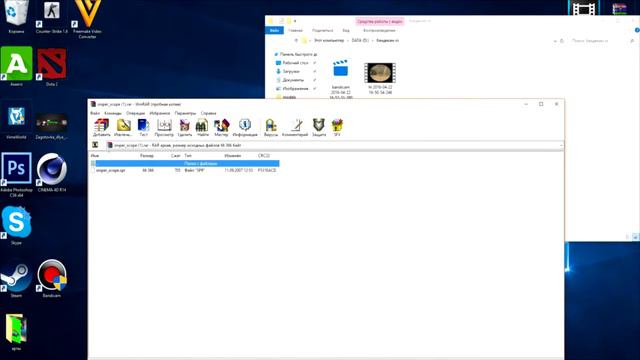Click 'This PC' (Этот компьютер) breadcrumb

click(x=329, y=40)
